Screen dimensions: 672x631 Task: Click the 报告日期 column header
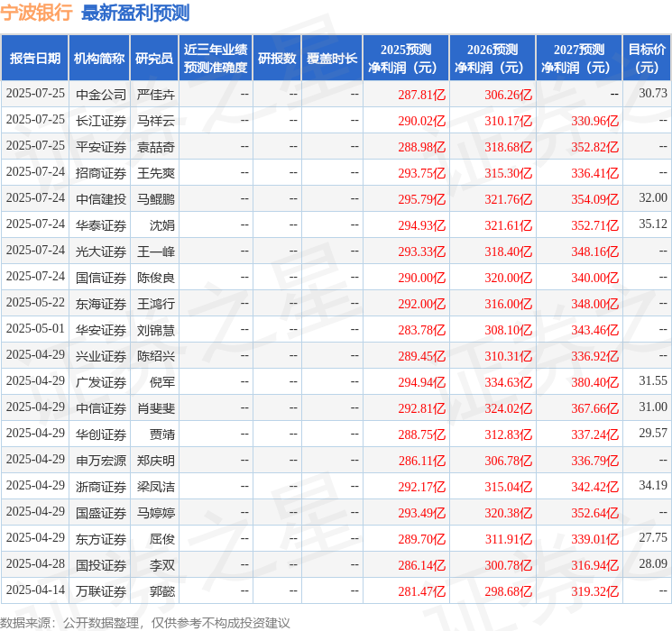(x=34, y=59)
